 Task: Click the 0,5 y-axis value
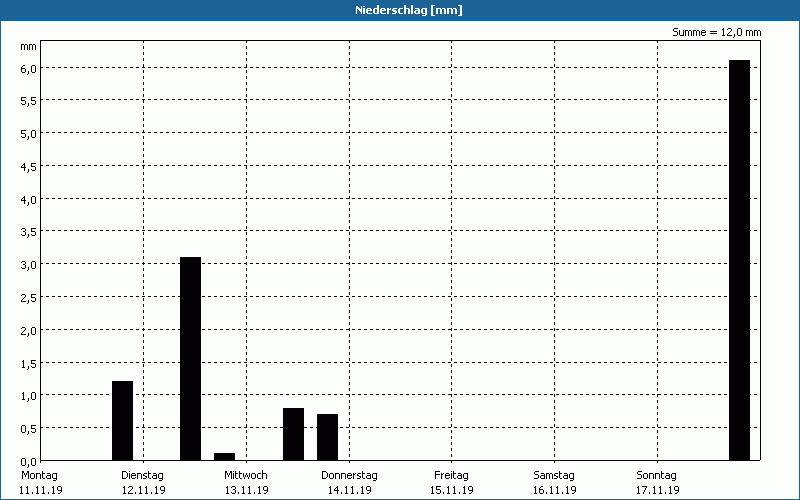coord(29,430)
